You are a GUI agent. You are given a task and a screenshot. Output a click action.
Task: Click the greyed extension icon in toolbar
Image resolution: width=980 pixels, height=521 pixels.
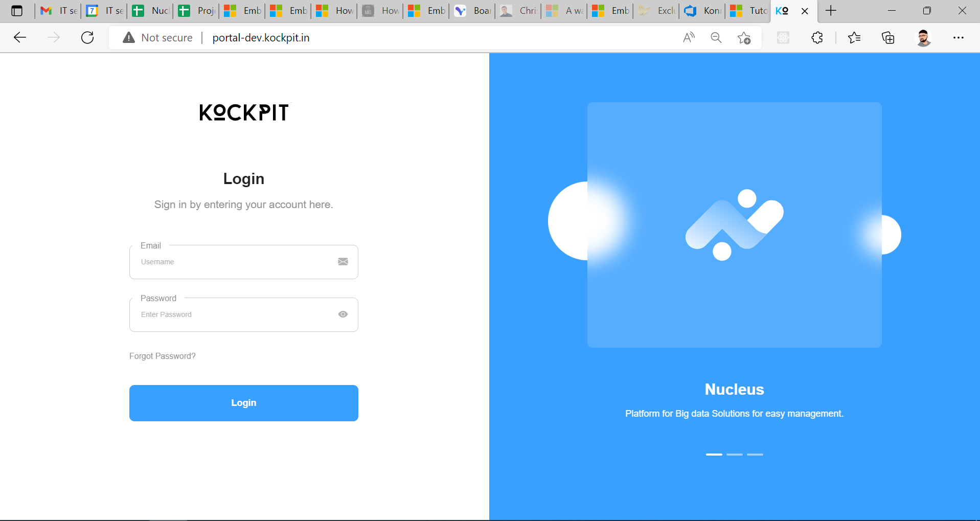(783, 38)
